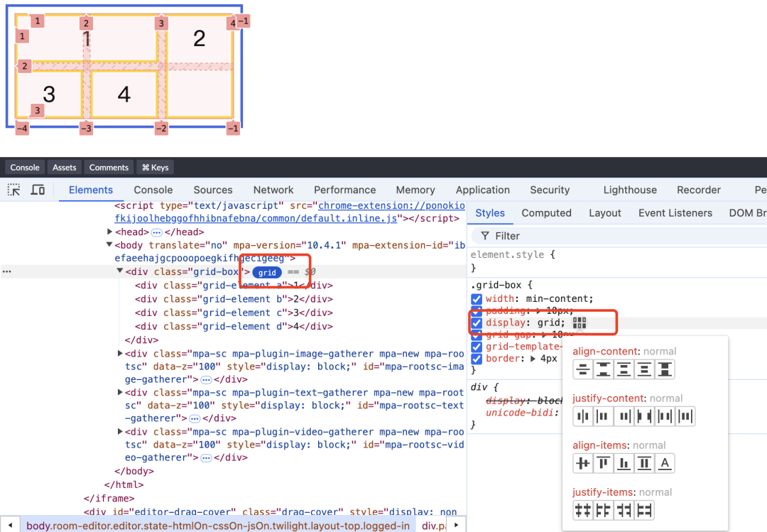Open the grid editor icon beside display: grid
The image size is (767, 532).
click(580, 323)
